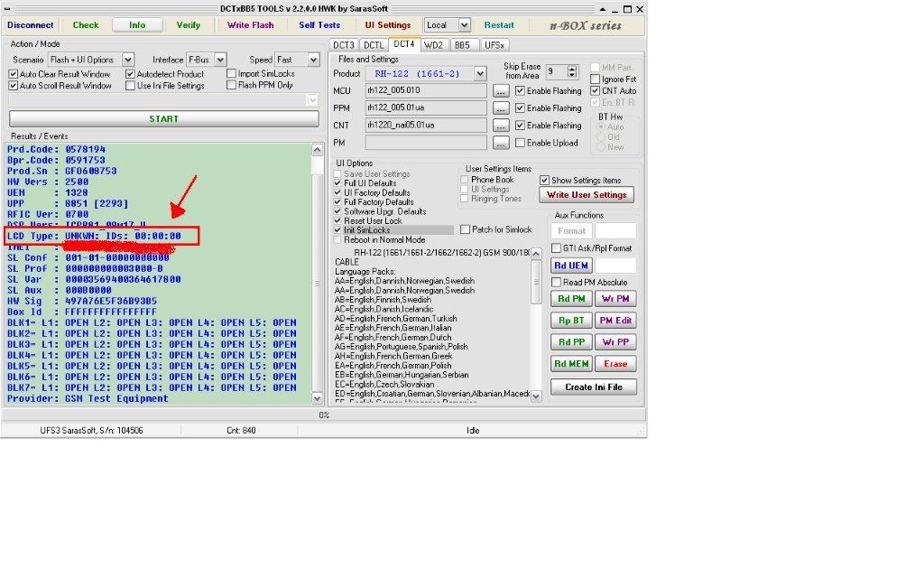Uncheck Auto Clear Result Window
924x578 pixels.
14,74
